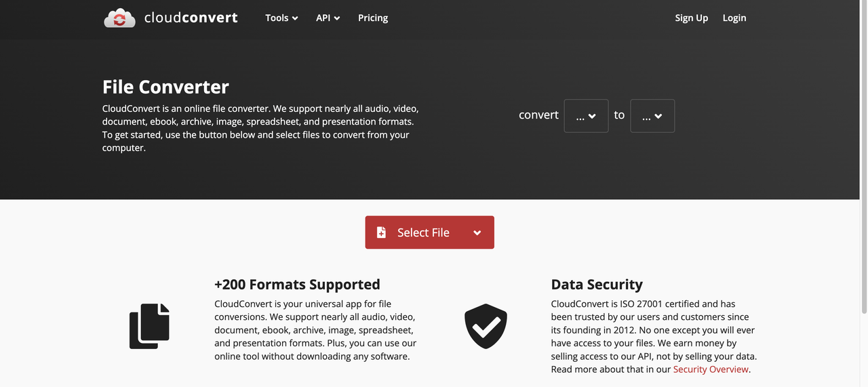The height and width of the screenshot is (387, 868).
Task: Click the File Converter heading
Action: tap(165, 87)
